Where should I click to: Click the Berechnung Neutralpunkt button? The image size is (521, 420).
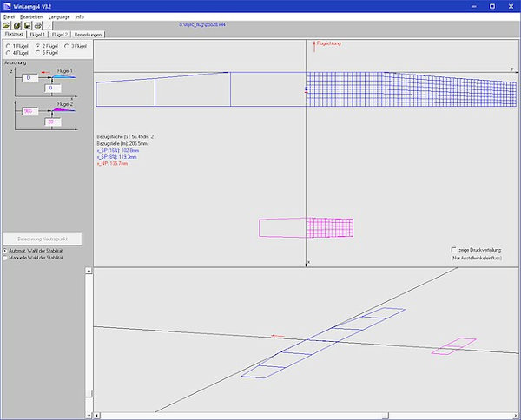tap(43, 239)
